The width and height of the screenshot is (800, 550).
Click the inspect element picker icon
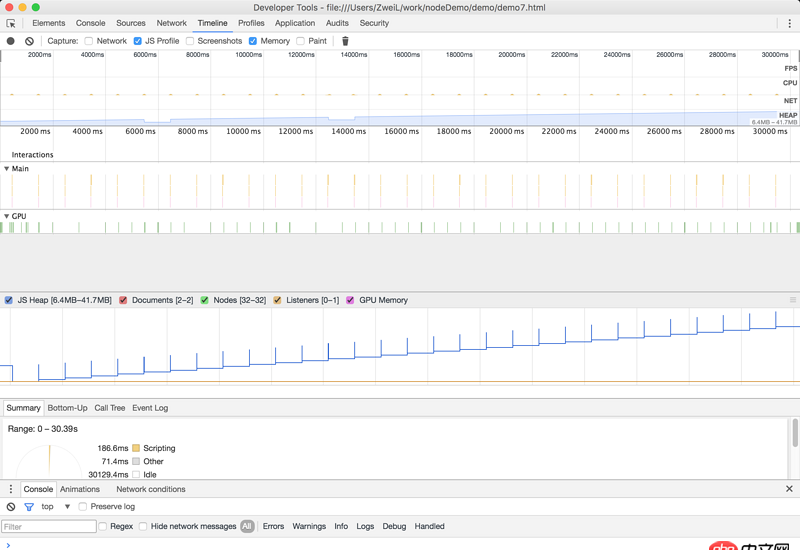pos(11,23)
